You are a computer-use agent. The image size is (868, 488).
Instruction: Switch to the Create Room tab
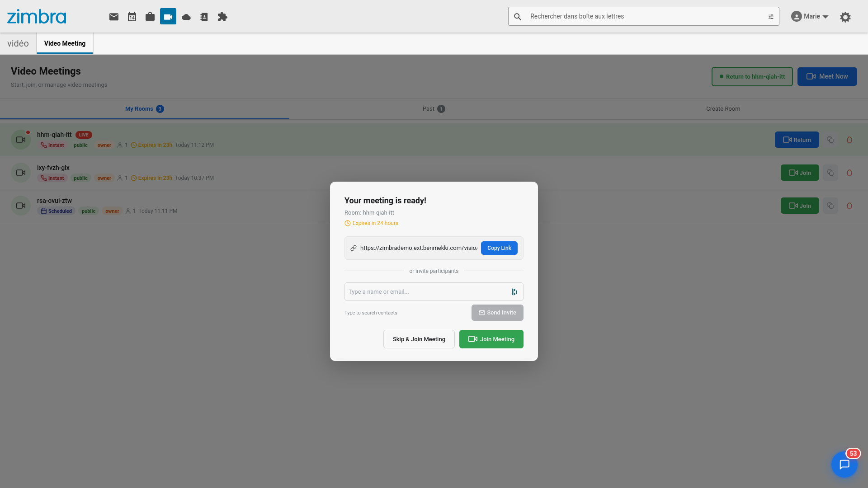tap(723, 108)
